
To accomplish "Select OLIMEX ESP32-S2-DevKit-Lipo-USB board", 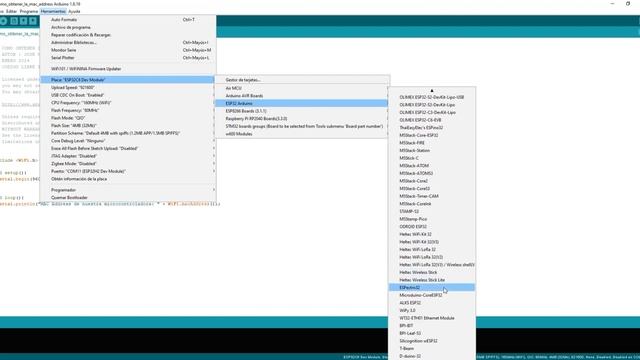I will click(432, 97).
